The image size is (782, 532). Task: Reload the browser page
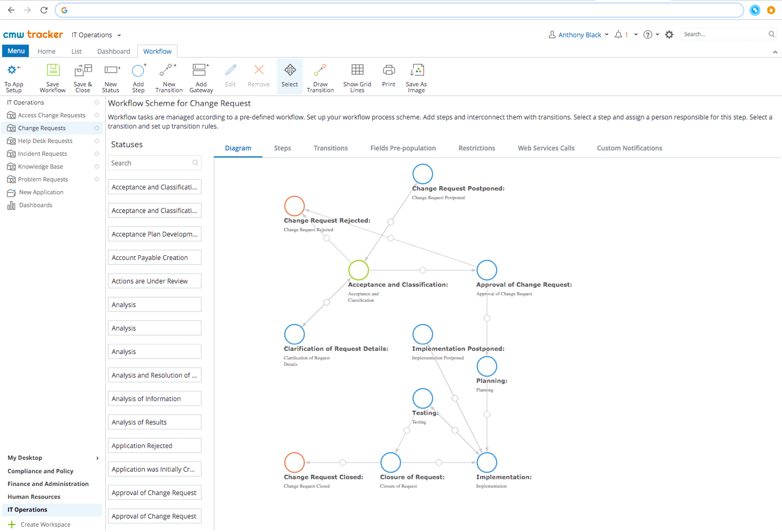tap(44, 10)
